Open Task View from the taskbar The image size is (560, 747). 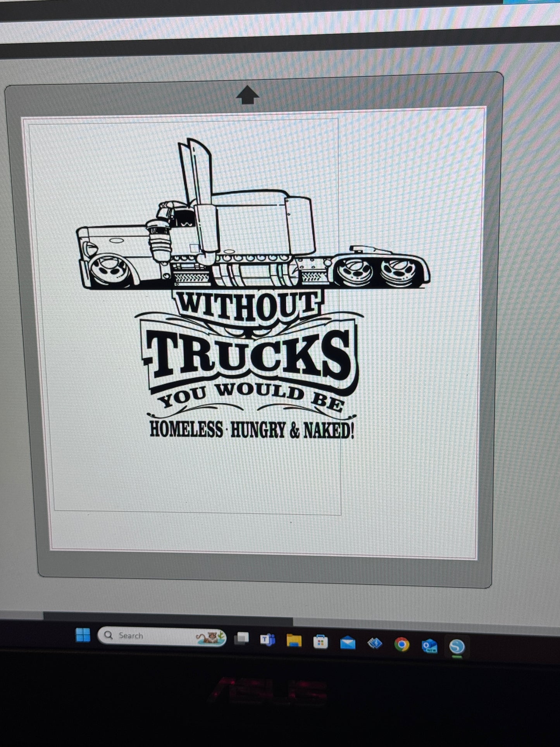[242, 638]
